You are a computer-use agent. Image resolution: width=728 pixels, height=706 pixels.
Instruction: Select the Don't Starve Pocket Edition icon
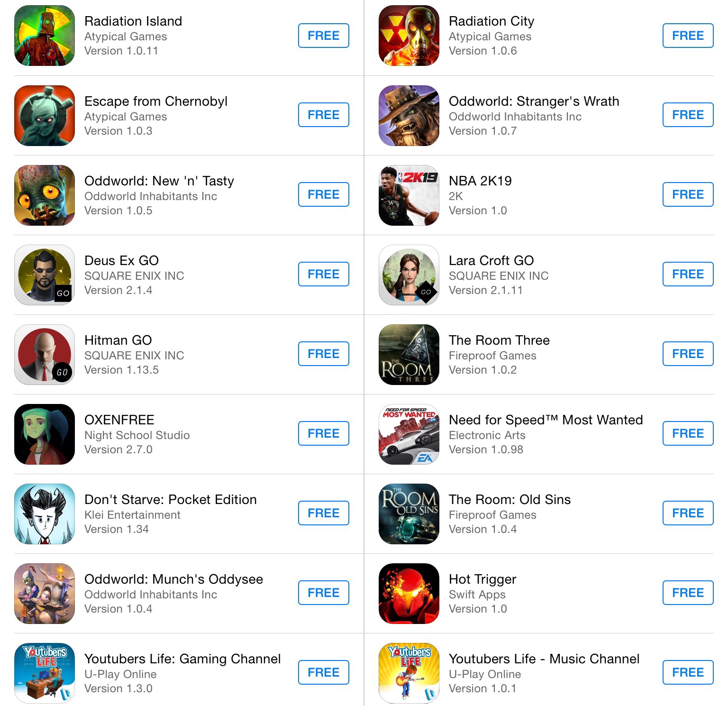[45, 513]
